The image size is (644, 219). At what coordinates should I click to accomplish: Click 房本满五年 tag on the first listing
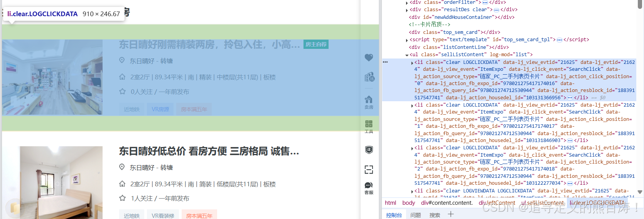pos(194,109)
